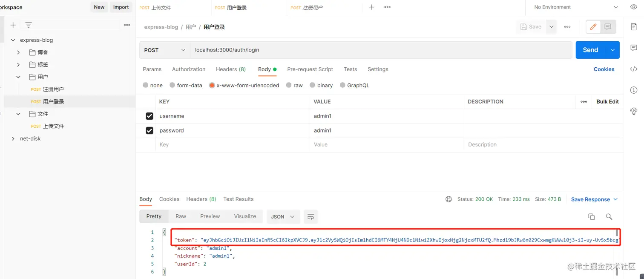Select 注册用户 request in sidebar
Viewport: 644px width, 279px height.
(x=53, y=89)
